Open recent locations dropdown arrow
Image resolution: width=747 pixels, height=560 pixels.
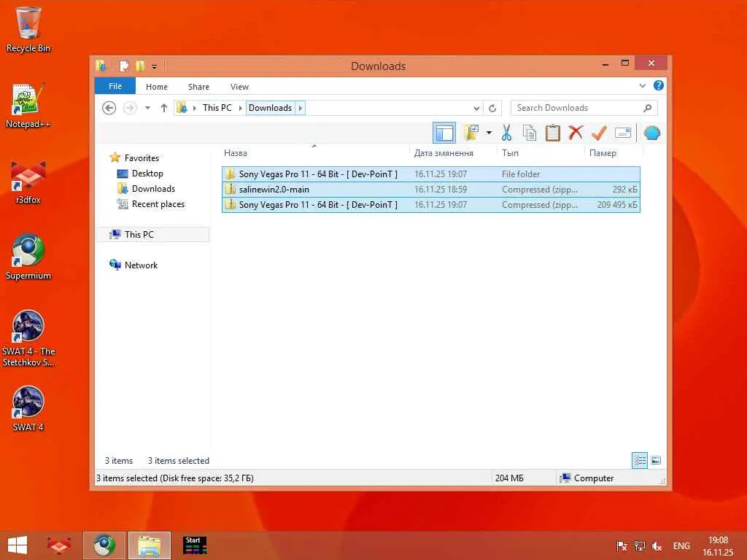(147, 108)
